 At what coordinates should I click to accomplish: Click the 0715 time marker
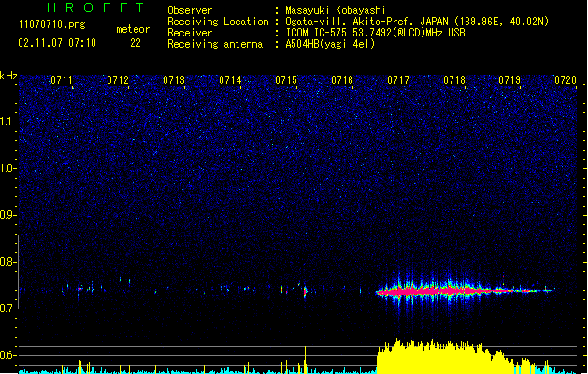click(286, 80)
